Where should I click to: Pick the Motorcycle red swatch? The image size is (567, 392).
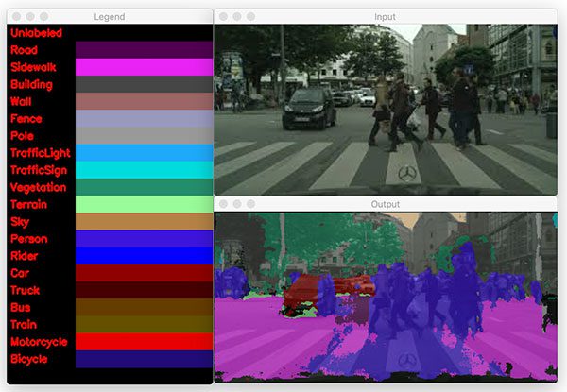click(x=144, y=341)
